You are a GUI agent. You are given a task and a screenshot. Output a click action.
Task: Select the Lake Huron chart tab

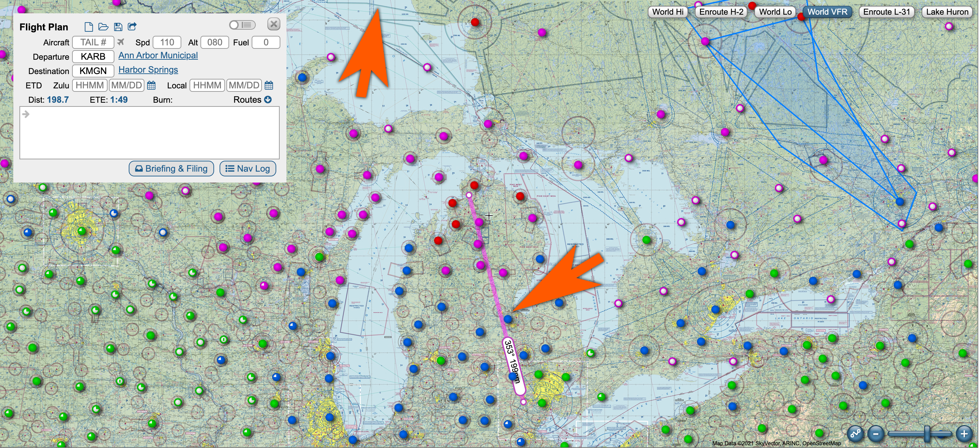coord(947,12)
